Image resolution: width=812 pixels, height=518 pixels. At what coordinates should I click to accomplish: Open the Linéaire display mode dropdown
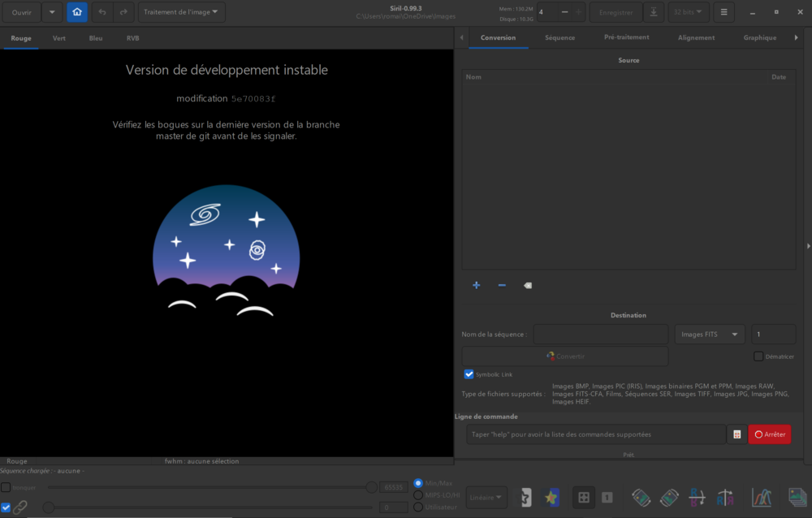pyautogui.click(x=486, y=497)
